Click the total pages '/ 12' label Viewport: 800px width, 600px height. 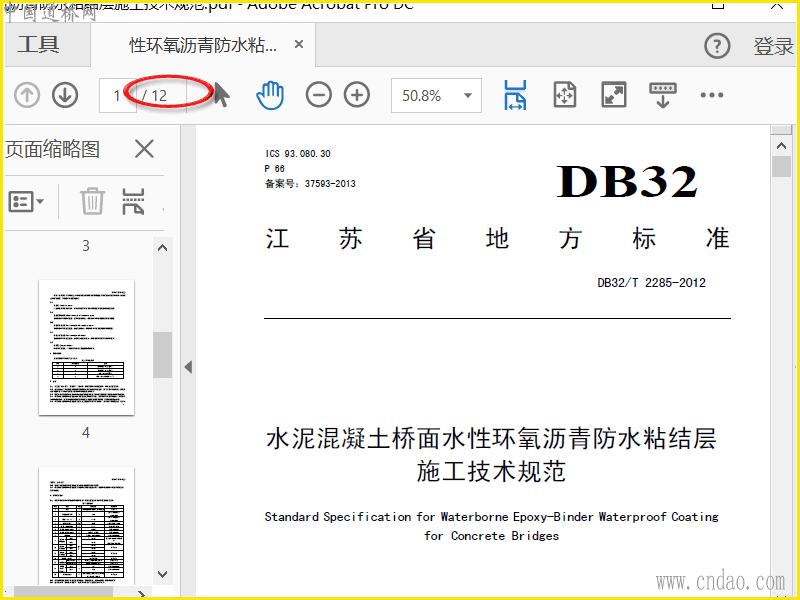[x=155, y=95]
